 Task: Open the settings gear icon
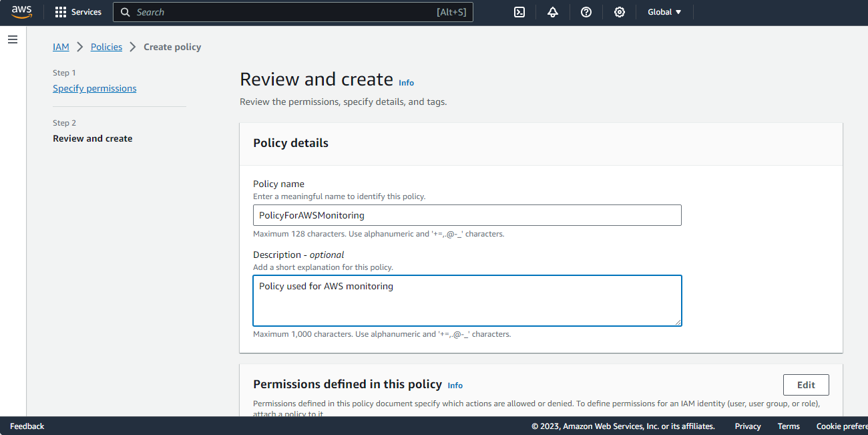pyautogui.click(x=620, y=12)
